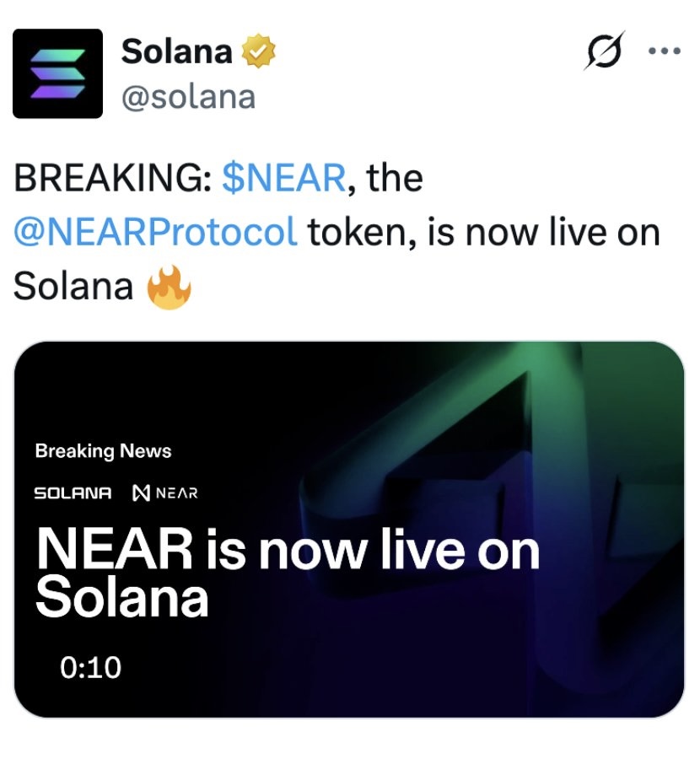Click the gold verified badge
The width and height of the screenshot is (700, 759).
click(x=259, y=53)
